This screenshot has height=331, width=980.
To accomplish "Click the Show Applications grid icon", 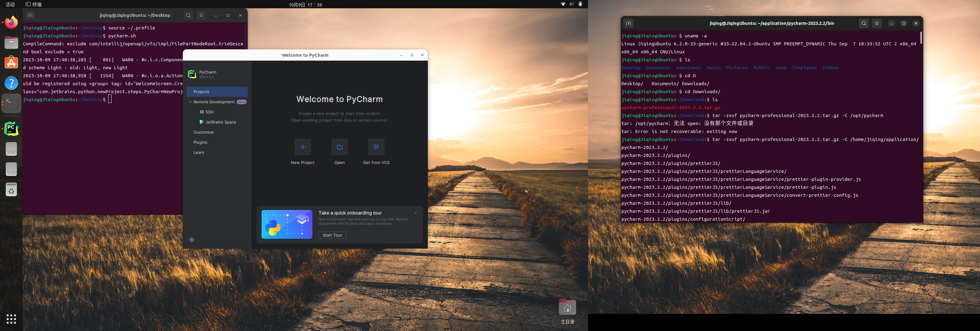I will (11, 319).
